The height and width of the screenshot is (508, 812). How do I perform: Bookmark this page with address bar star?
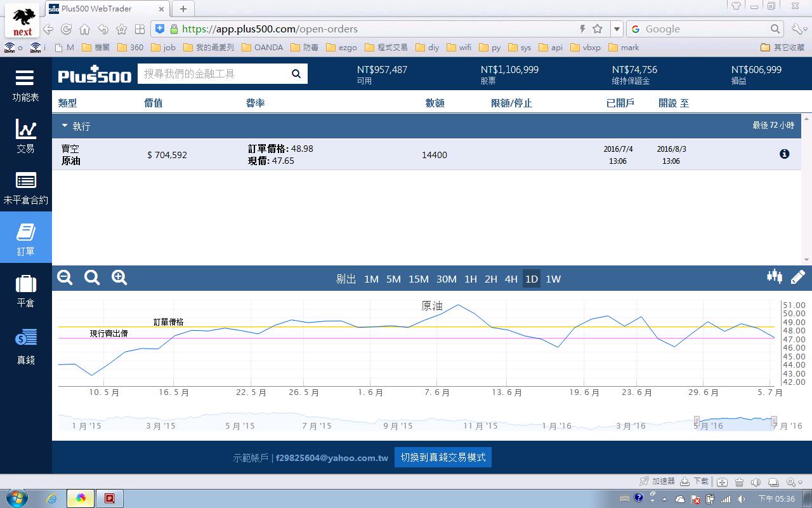(x=598, y=29)
